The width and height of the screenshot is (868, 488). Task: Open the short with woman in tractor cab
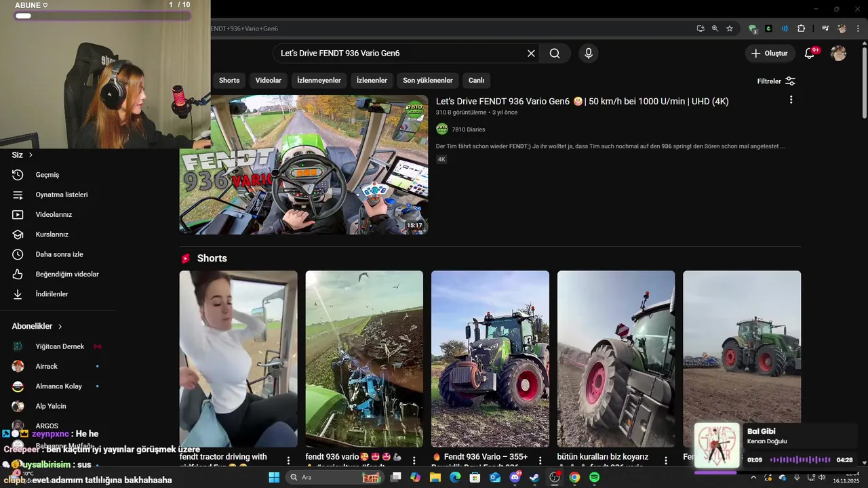click(x=238, y=359)
